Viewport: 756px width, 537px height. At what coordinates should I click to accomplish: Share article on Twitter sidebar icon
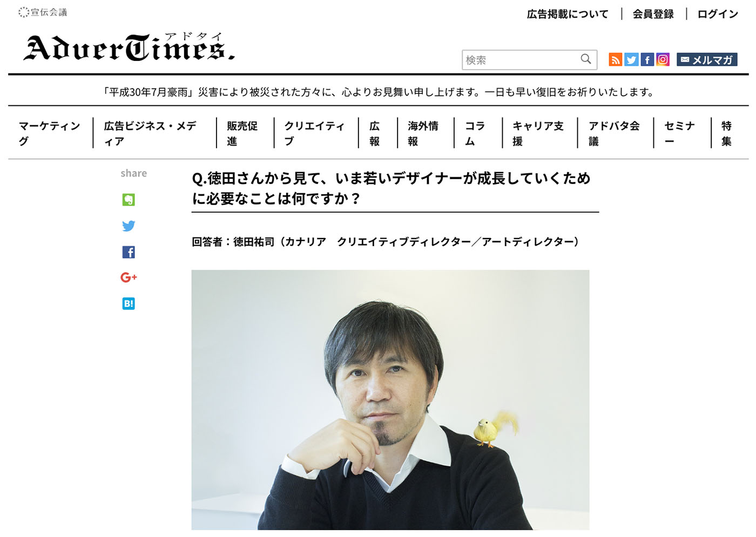pyautogui.click(x=129, y=226)
